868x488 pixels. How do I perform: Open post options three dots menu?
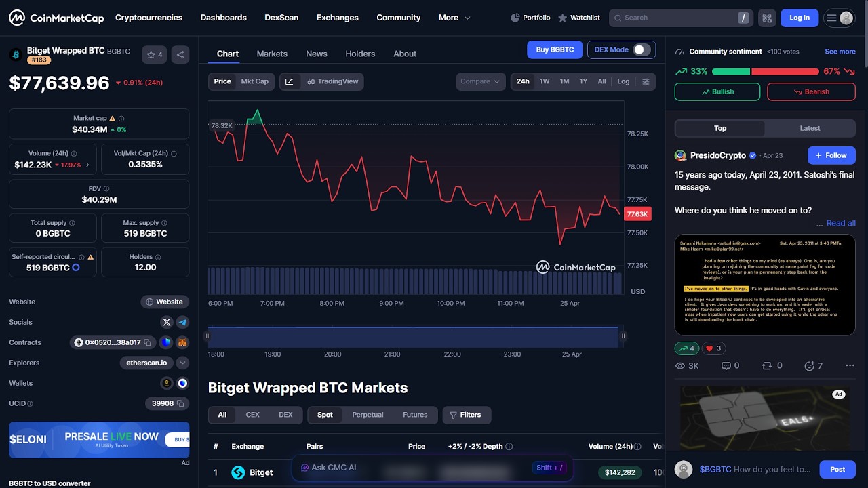(850, 366)
